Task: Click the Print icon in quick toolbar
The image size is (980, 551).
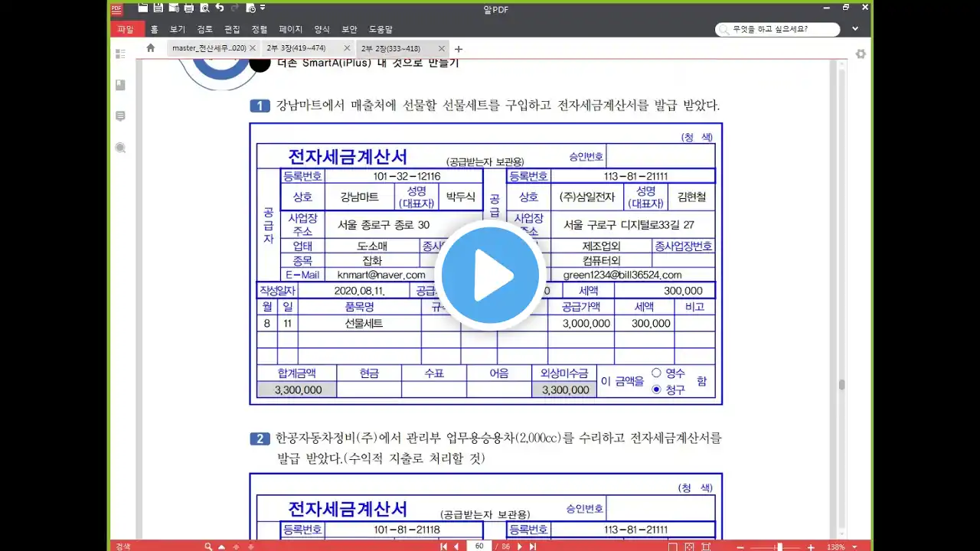Action: coord(189,8)
